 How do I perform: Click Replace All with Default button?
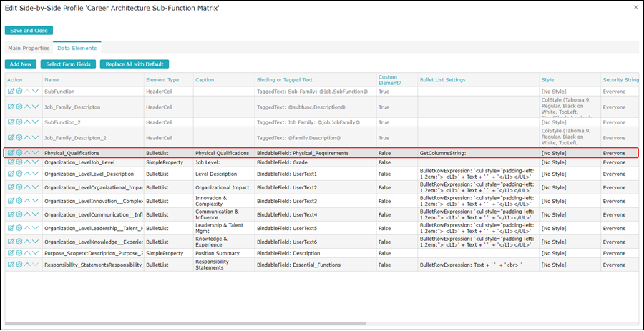click(135, 64)
